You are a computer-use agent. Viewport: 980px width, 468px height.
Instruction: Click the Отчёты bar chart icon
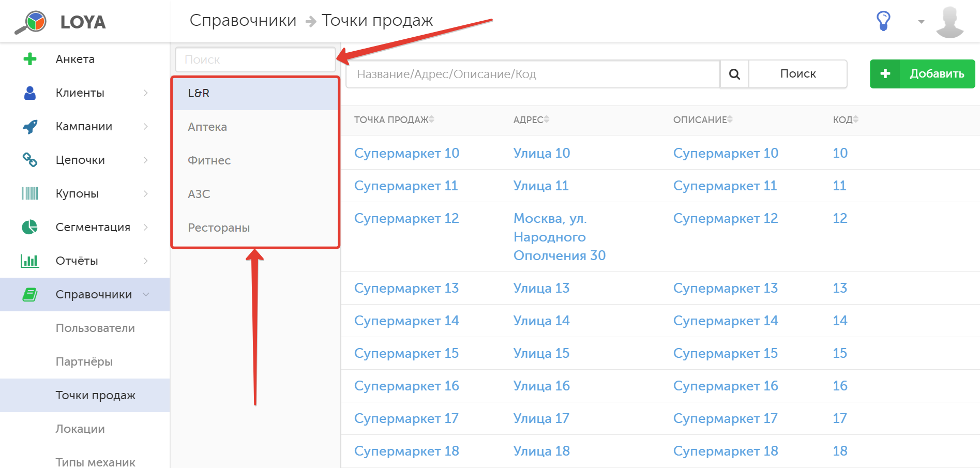pos(30,261)
